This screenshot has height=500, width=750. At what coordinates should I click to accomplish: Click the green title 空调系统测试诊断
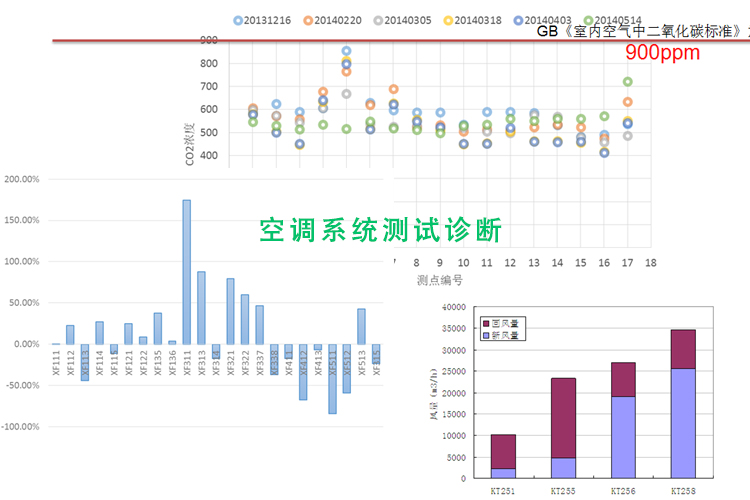(x=380, y=231)
